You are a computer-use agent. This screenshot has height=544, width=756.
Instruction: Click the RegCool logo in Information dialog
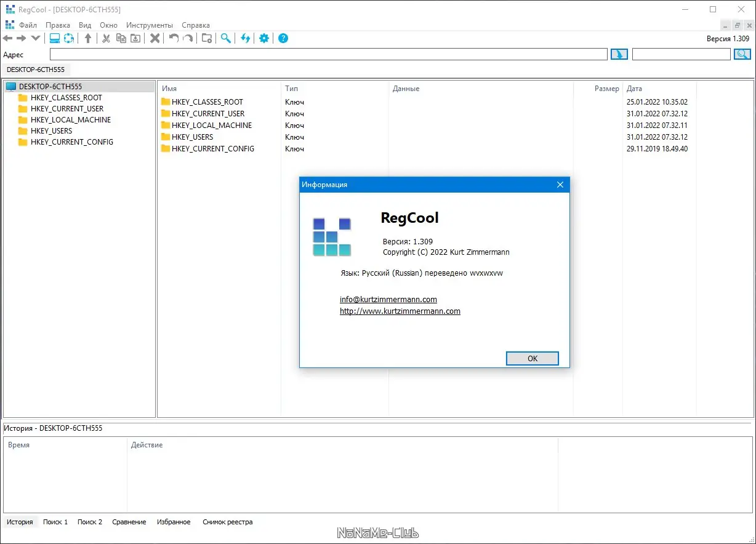click(332, 237)
